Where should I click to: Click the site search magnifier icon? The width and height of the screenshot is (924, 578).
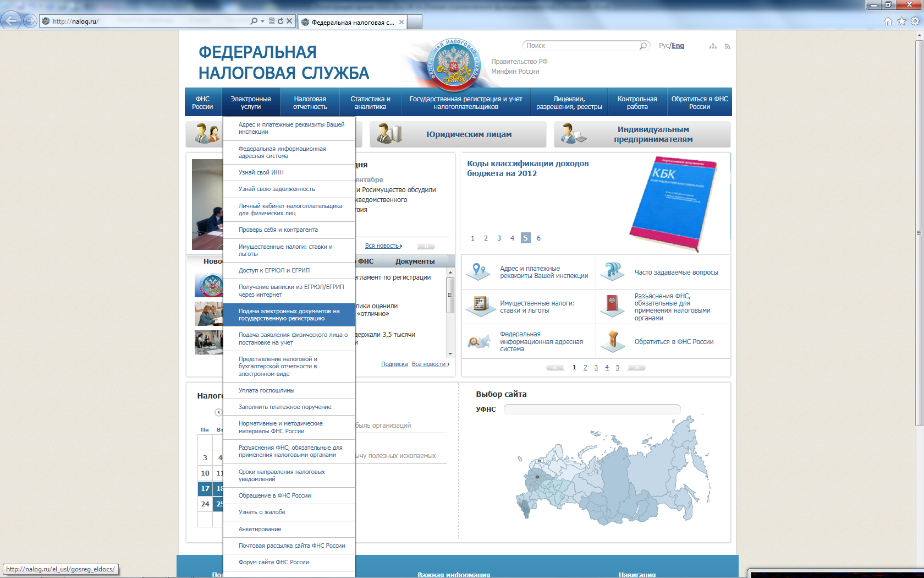click(643, 46)
